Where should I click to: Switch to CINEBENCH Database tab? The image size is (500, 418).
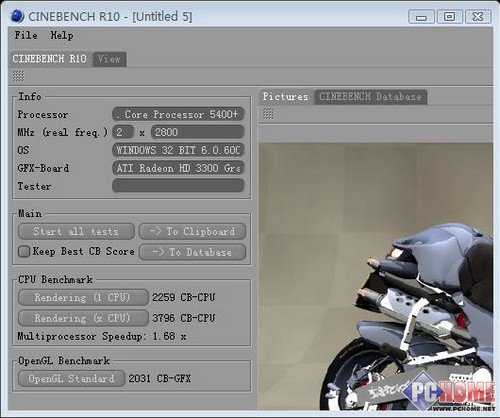click(370, 97)
